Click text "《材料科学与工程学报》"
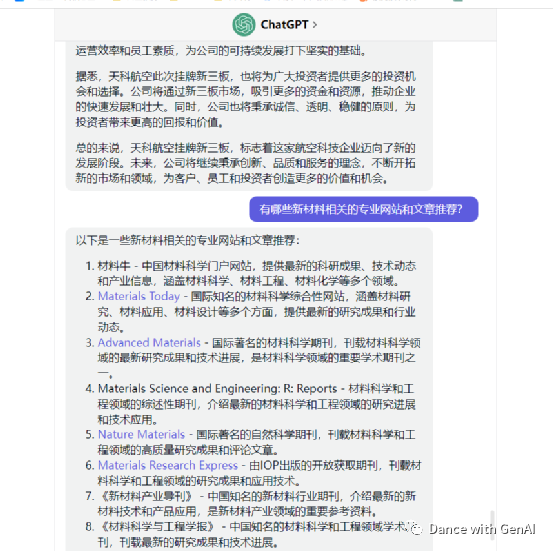Screen dimensions: 553x551 point(157,527)
